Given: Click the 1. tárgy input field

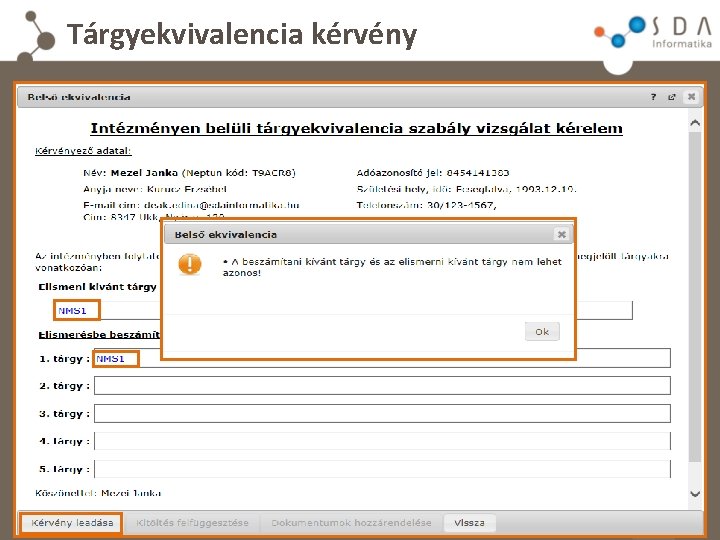Looking at the screenshot, I should tap(382, 358).
